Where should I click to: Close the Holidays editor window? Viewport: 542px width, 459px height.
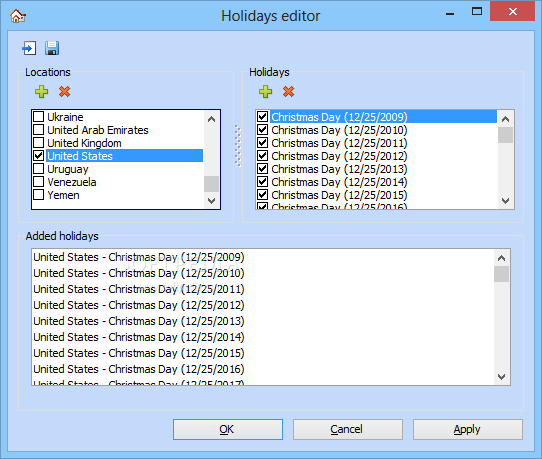(513, 11)
